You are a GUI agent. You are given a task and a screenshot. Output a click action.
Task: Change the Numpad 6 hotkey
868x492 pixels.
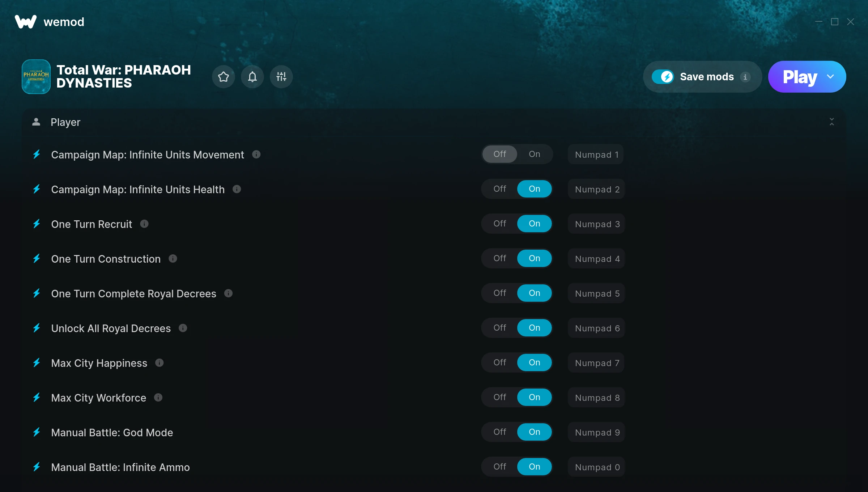point(597,328)
